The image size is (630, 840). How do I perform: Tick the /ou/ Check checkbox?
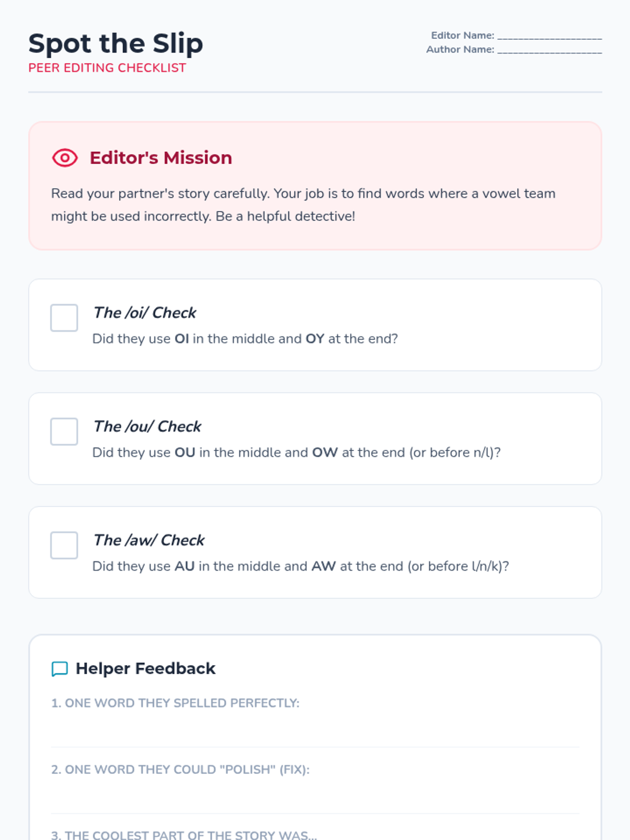pyautogui.click(x=64, y=432)
